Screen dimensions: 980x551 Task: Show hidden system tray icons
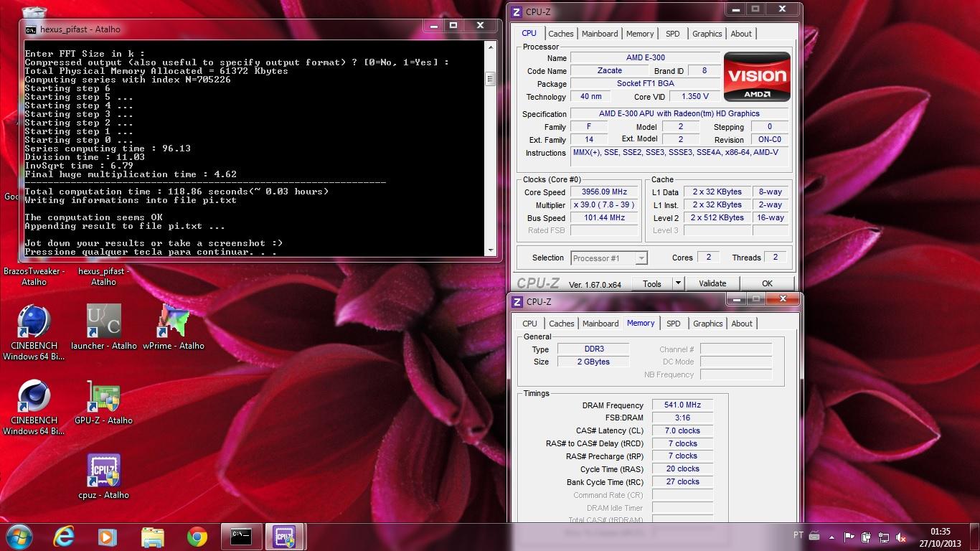click(833, 536)
